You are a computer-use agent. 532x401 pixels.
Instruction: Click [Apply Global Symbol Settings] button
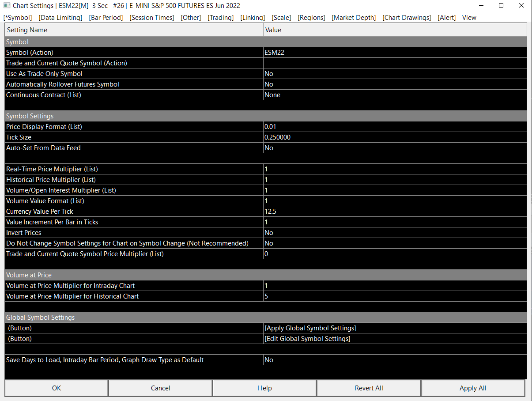[395, 328]
